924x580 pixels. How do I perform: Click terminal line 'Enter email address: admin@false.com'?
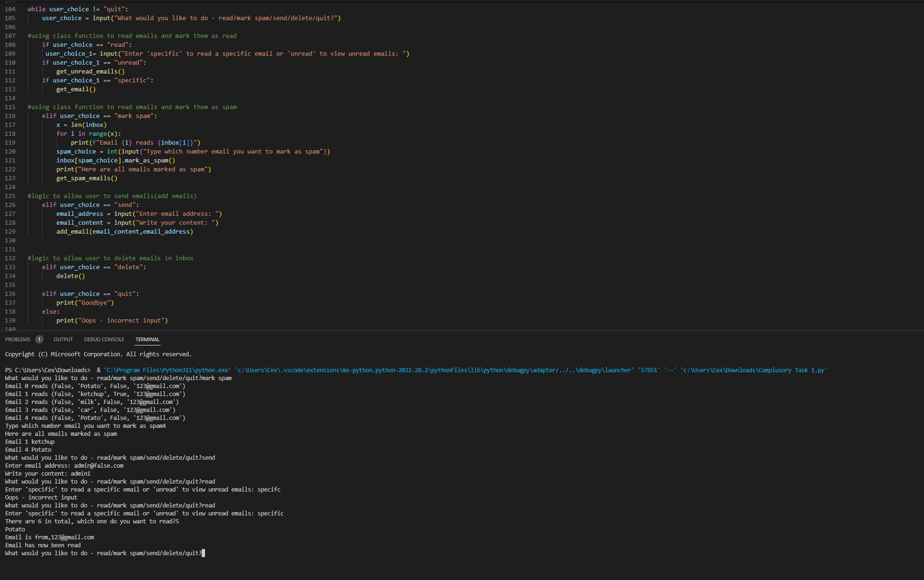click(65, 466)
